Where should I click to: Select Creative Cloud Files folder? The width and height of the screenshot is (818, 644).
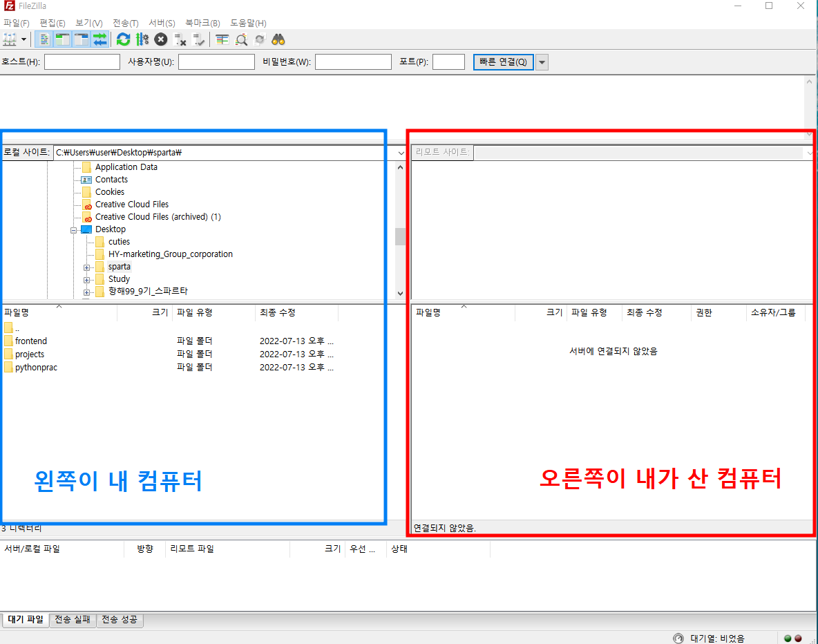132,205
